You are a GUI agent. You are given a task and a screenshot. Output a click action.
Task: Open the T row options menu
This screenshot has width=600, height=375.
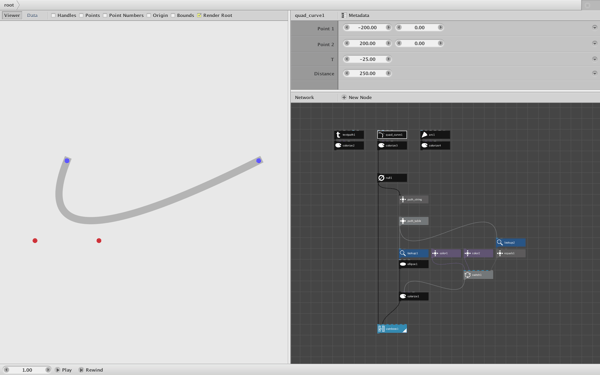point(594,59)
